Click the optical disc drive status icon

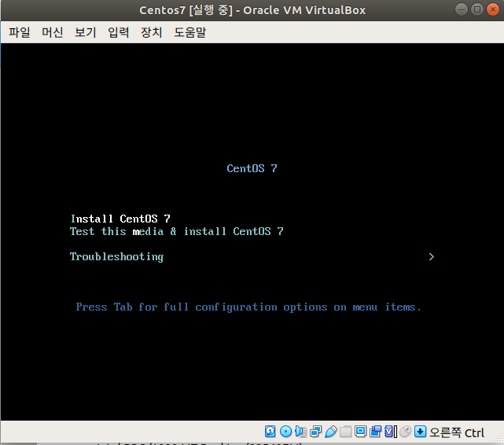(285, 432)
